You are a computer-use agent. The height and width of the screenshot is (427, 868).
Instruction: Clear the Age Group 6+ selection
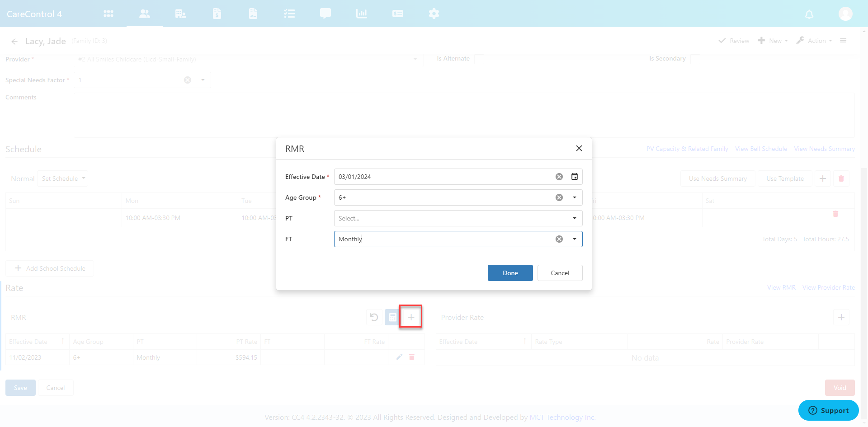[559, 197]
